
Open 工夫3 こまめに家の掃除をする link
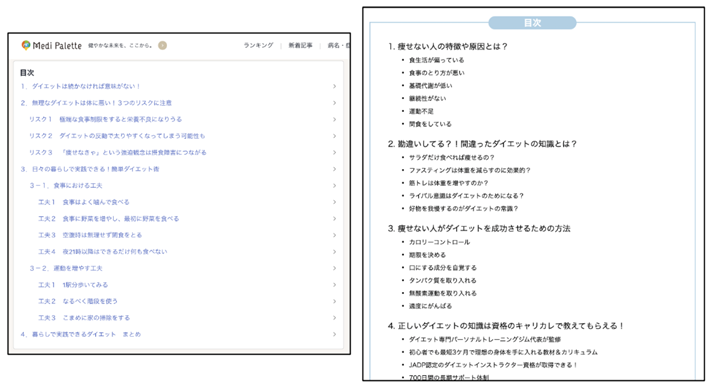pyautogui.click(x=84, y=318)
